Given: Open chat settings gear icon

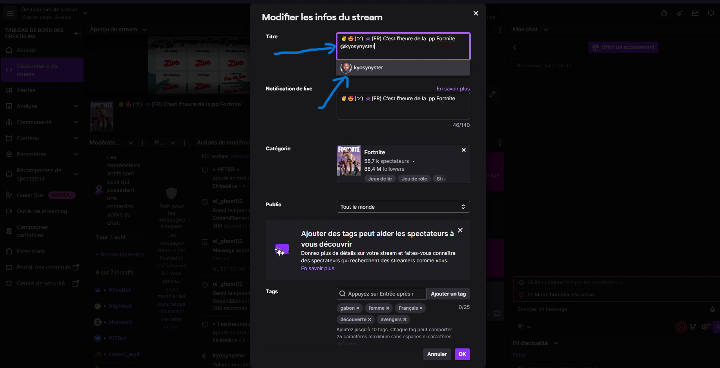Looking at the screenshot, I should (x=705, y=327).
